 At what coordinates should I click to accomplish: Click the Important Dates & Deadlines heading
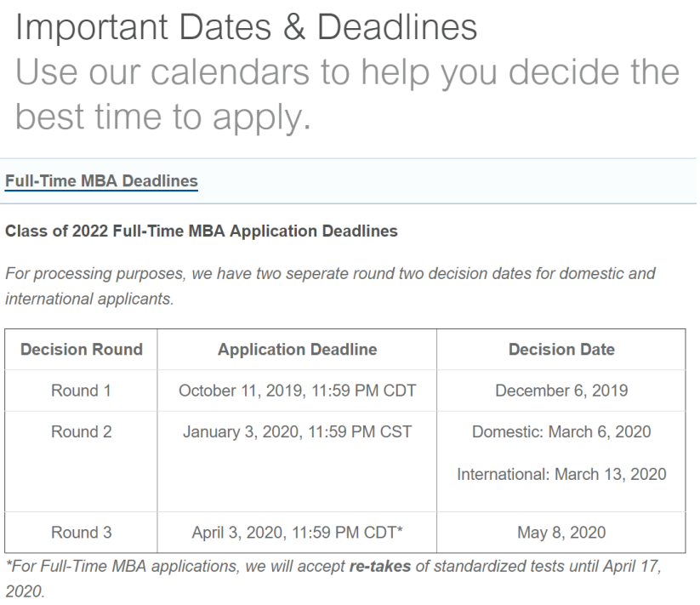tap(247, 28)
